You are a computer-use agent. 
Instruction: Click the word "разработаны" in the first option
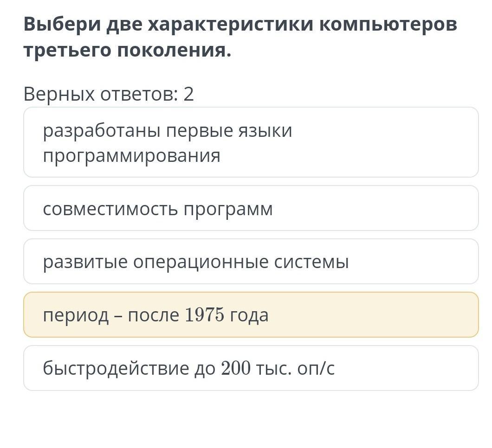click(x=102, y=130)
